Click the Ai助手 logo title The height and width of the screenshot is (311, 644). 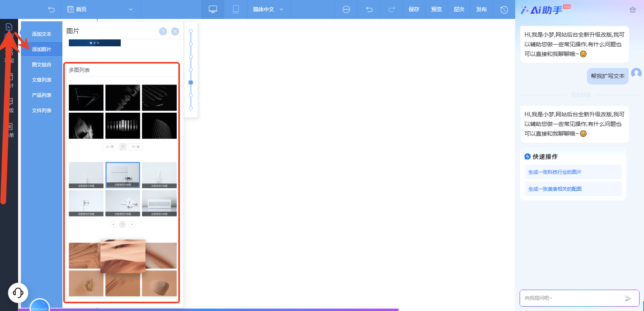pos(542,10)
